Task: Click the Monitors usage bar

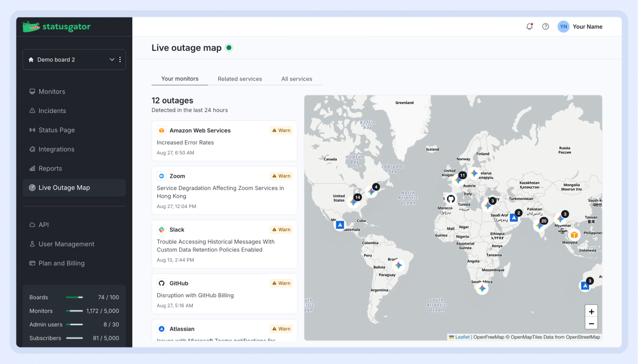Action: point(74,311)
